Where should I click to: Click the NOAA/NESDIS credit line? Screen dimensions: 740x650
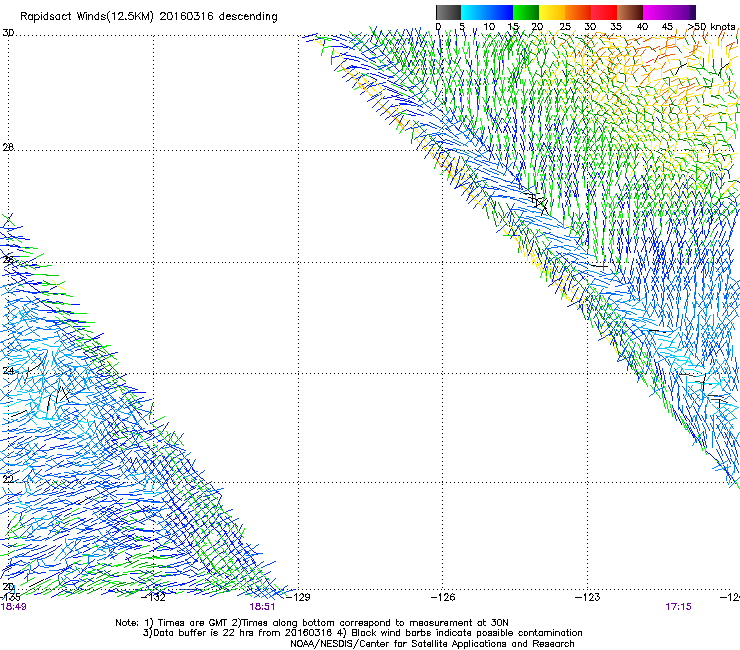[x=432, y=644]
